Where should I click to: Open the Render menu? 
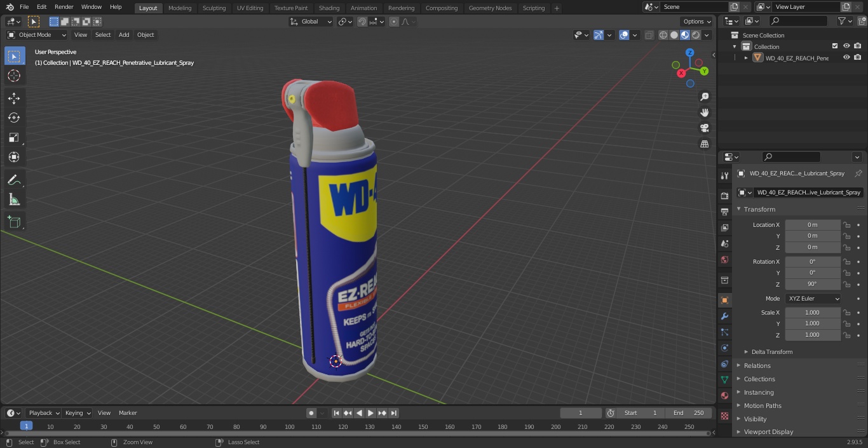[x=64, y=7]
